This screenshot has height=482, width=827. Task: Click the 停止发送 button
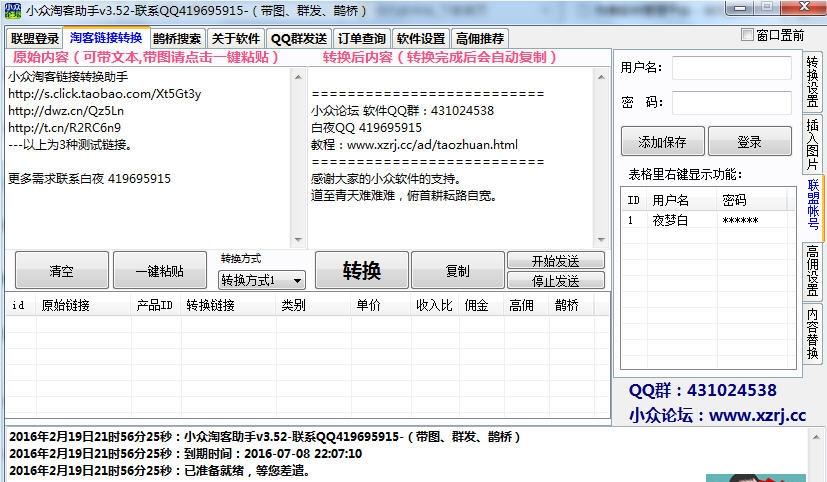click(555, 281)
